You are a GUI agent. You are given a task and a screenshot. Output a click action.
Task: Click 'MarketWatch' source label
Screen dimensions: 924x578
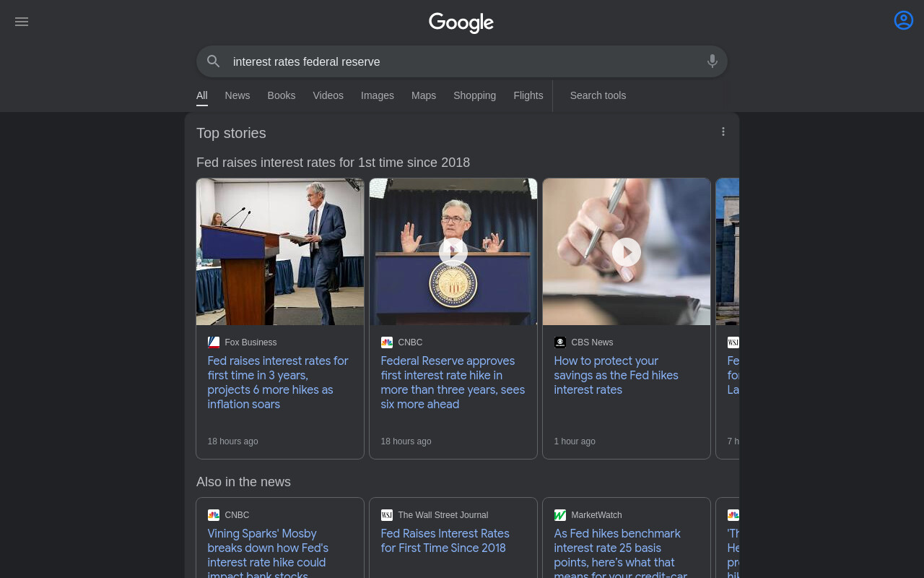pos(597,515)
